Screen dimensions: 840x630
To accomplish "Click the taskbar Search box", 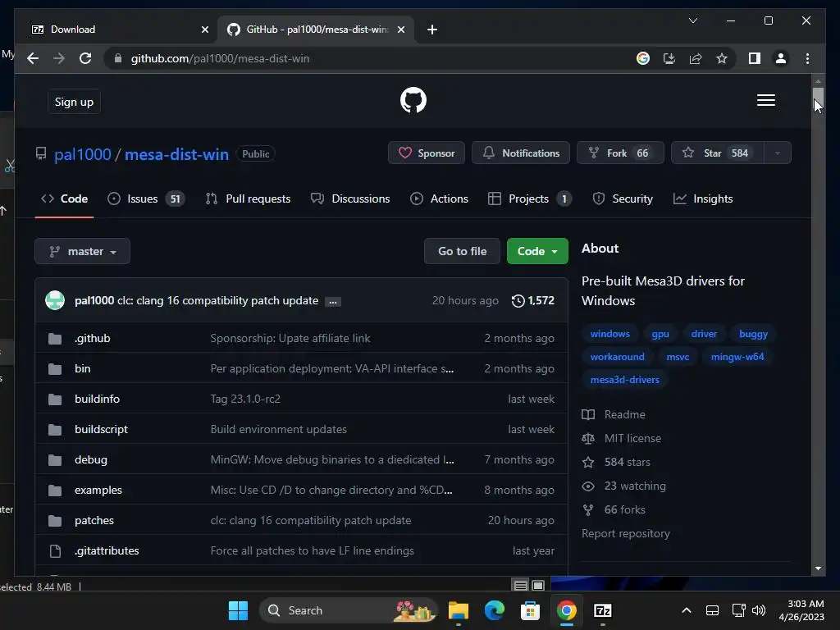I will coord(348,610).
